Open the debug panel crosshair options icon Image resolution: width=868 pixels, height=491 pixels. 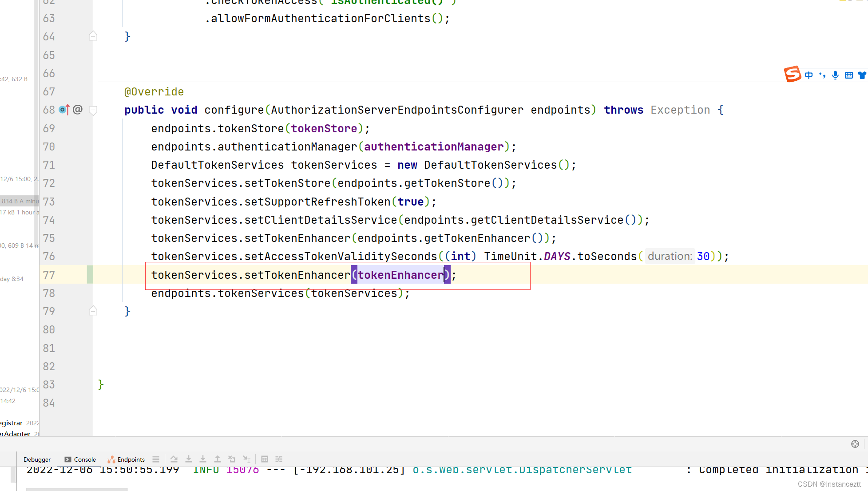[855, 444]
